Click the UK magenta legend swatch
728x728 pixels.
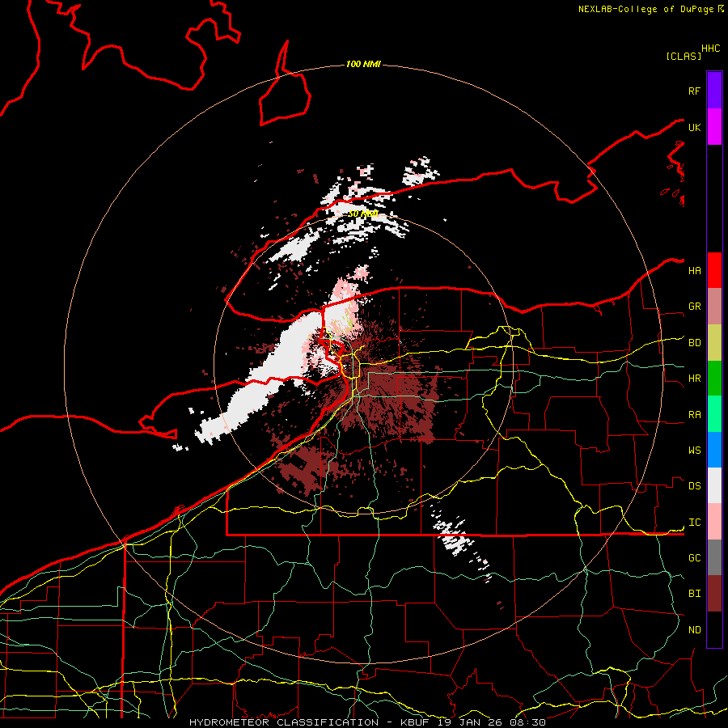pos(714,127)
